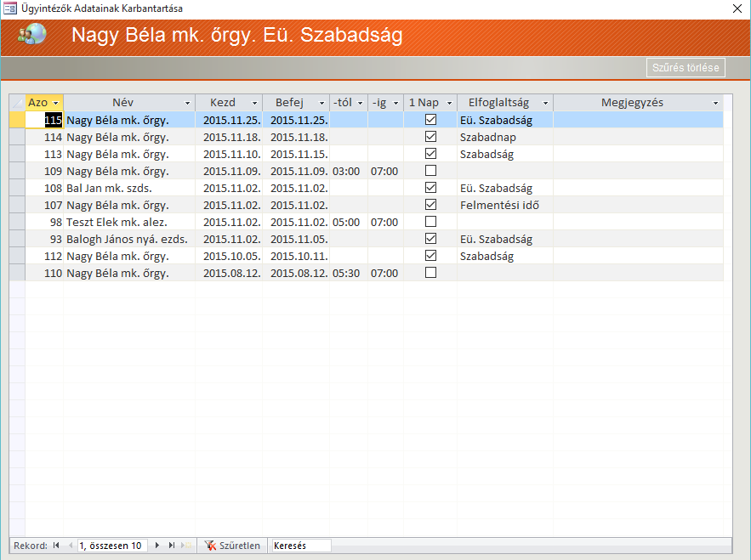Open the -ig column filter dropdown
This screenshot has height=560, width=751.
point(395,103)
